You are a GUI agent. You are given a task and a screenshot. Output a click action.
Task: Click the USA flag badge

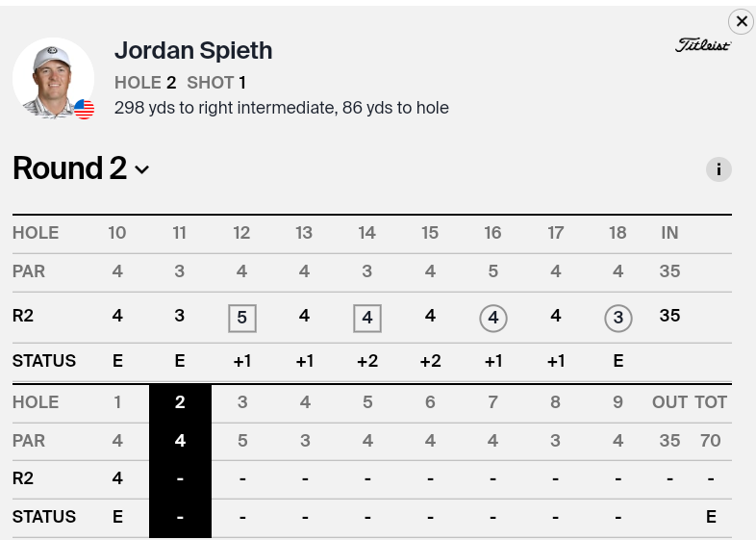(85, 110)
